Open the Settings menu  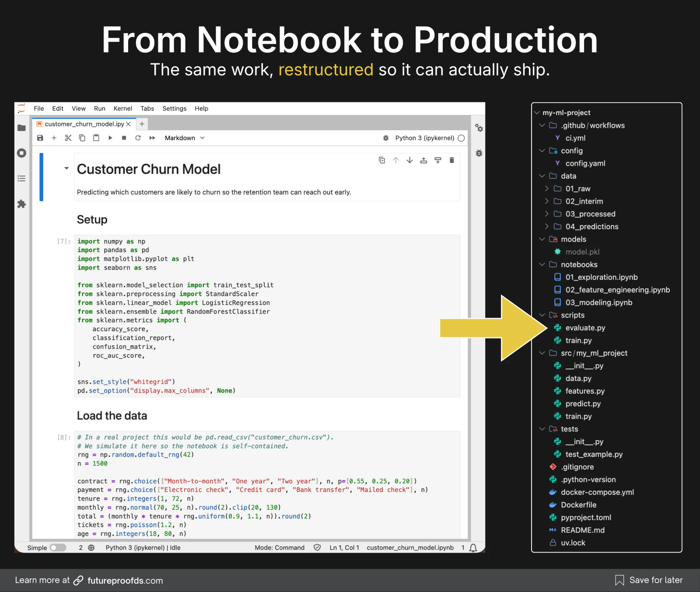pyautogui.click(x=174, y=108)
